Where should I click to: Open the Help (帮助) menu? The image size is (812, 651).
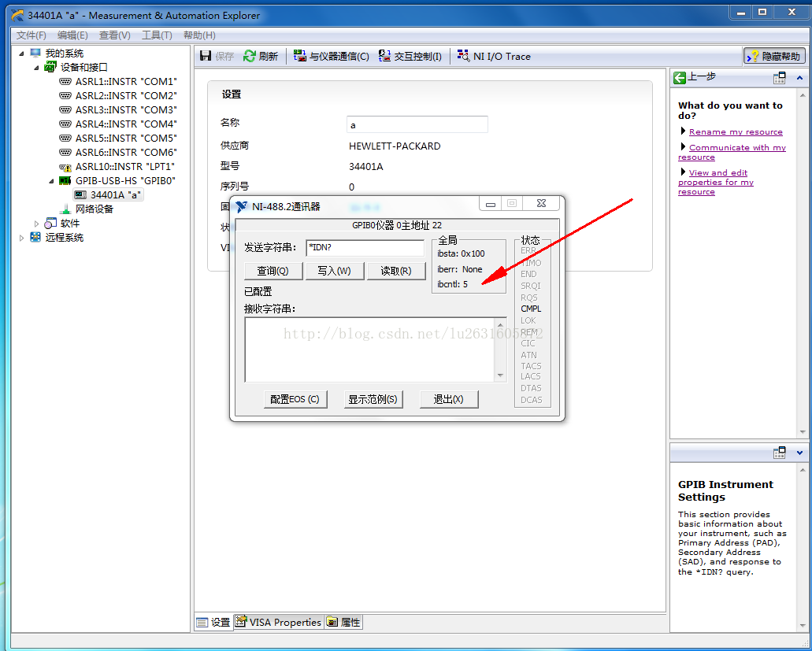tap(199, 35)
